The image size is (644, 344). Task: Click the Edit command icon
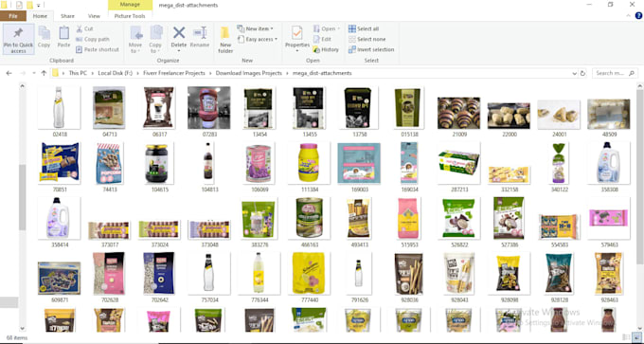(x=322, y=39)
